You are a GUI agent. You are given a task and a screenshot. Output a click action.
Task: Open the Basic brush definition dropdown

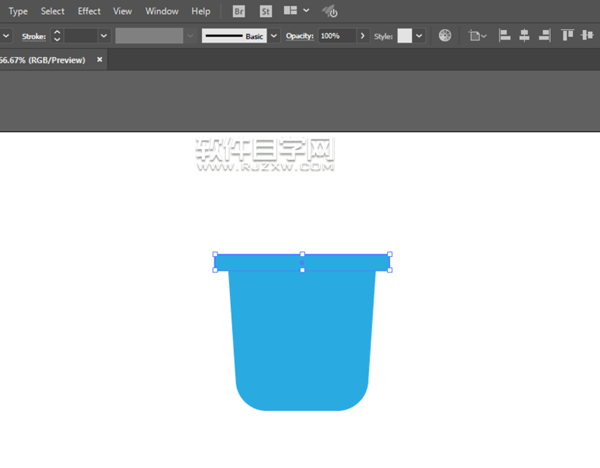pos(273,35)
